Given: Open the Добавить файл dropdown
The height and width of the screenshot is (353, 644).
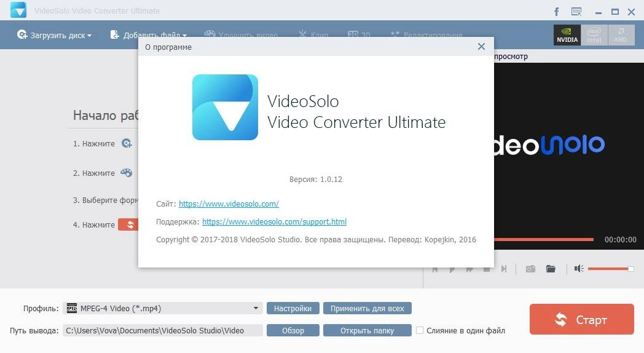Looking at the screenshot, I should pyautogui.click(x=148, y=35).
